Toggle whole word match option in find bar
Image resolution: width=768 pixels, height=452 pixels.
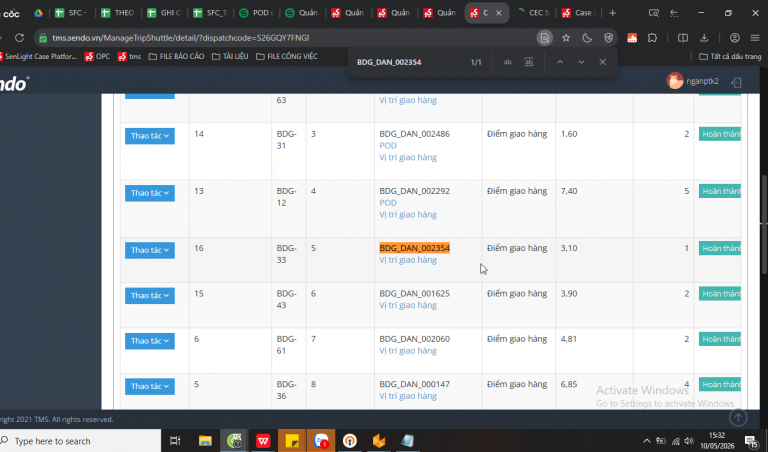coord(529,62)
